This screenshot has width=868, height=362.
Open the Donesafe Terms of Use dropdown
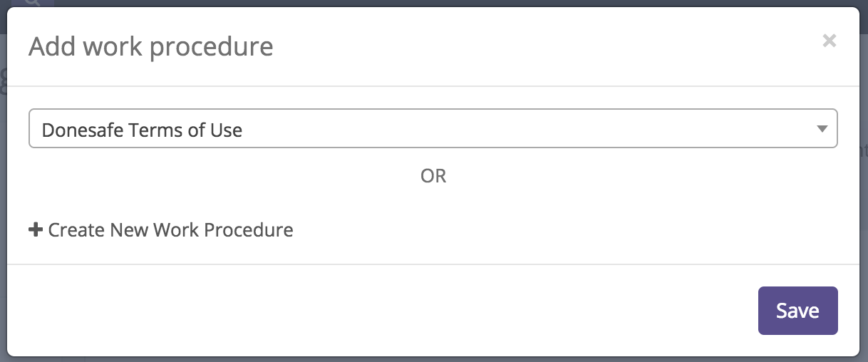(432, 129)
